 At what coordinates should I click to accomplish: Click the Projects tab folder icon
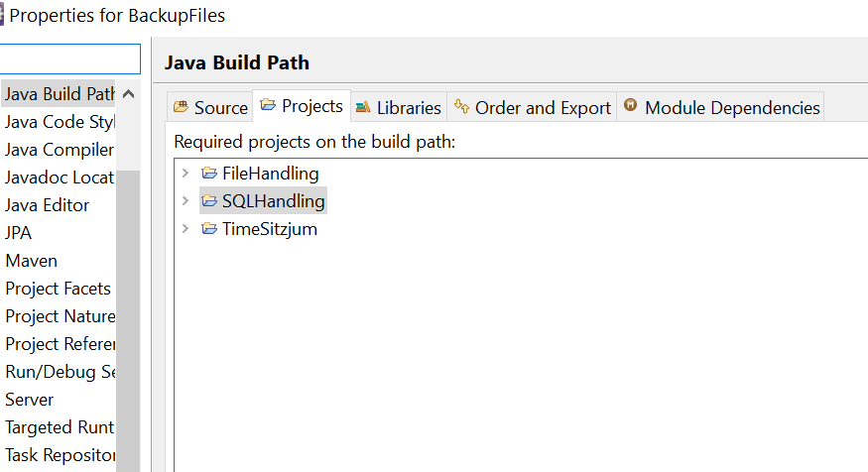[268, 106]
